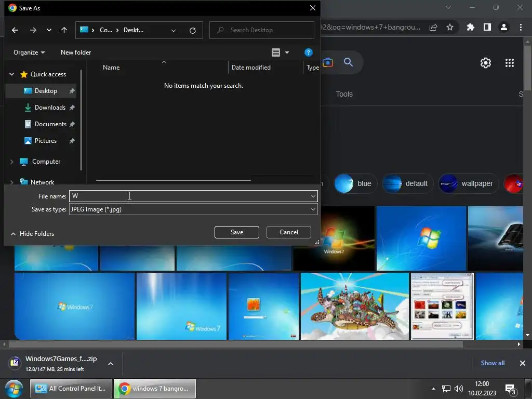
Task: Unpin Downloads using its pin icon
Action: coord(72,108)
